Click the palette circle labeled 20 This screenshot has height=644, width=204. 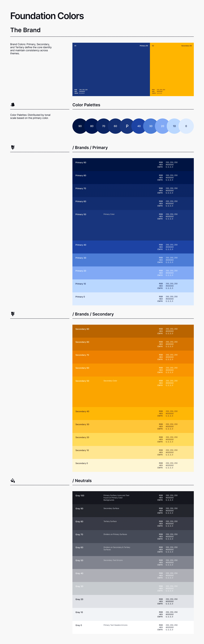coord(162,126)
